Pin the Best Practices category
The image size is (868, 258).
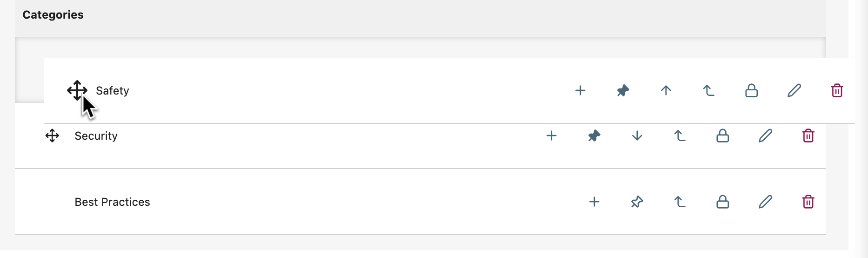click(637, 202)
